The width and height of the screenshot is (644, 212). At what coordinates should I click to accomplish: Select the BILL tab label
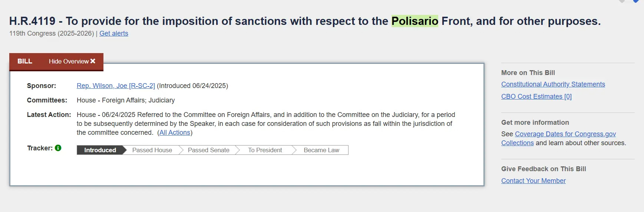pos(25,61)
